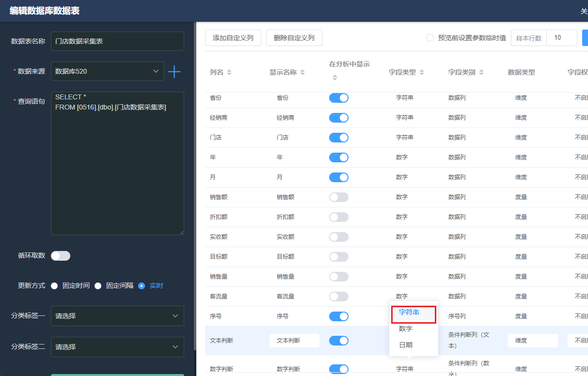The height and width of the screenshot is (376, 588).
Task: Click 维度 in the 门店 row
Action: [521, 138]
